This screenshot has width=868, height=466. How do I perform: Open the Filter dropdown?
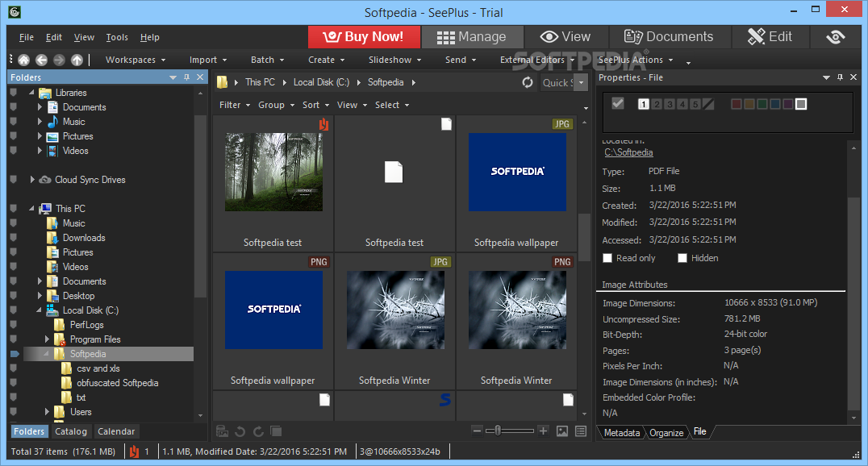pos(235,105)
